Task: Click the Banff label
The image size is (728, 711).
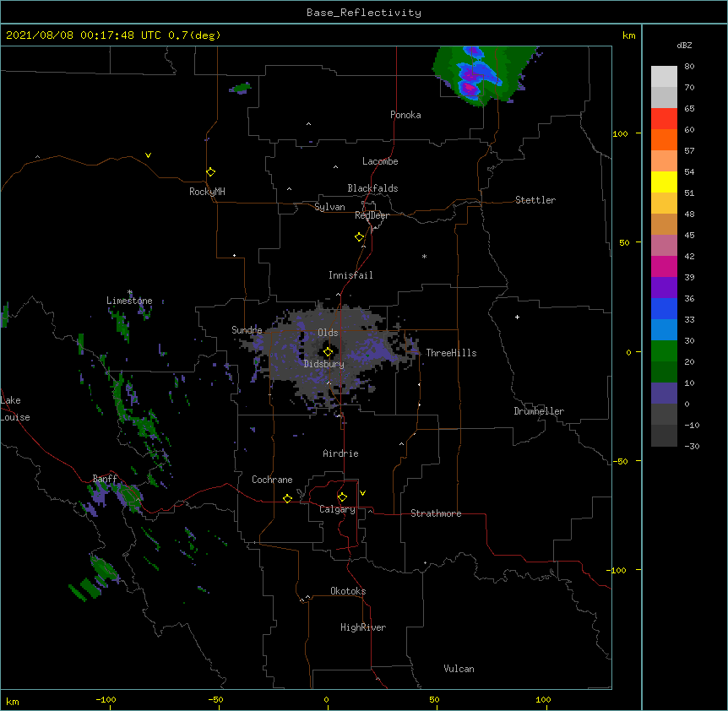Action: coord(105,479)
